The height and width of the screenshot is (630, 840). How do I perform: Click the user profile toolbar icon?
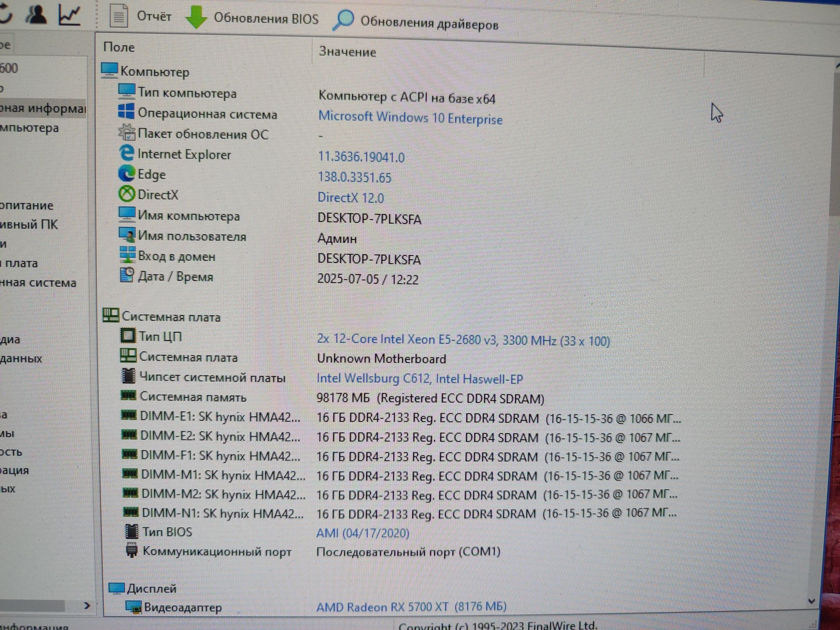pyautogui.click(x=36, y=14)
